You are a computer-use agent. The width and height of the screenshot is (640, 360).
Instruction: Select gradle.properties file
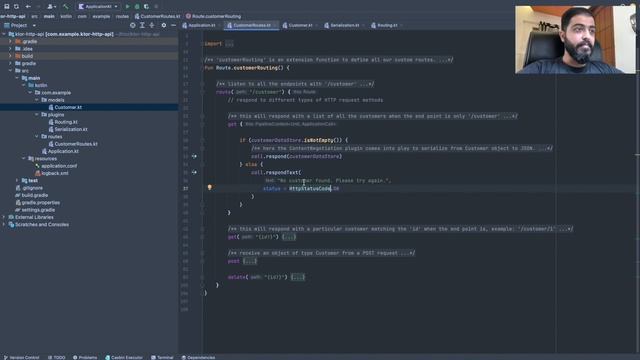point(38,203)
